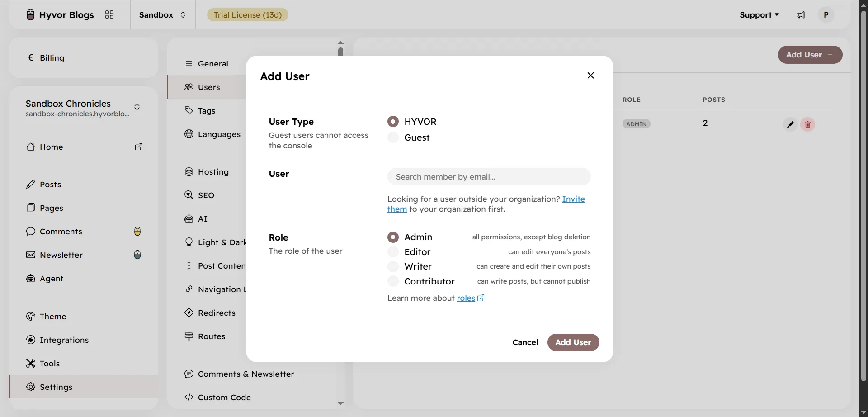Click the Tools wrench icon
This screenshot has height=417, width=868.
click(x=30, y=363)
